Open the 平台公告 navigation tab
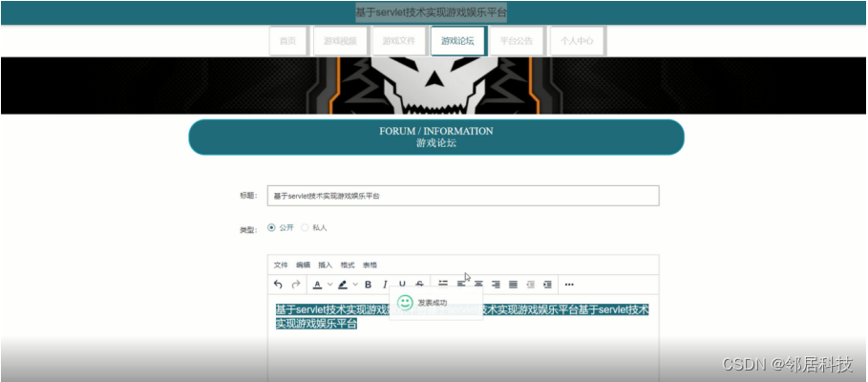The width and height of the screenshot is (868, 382). click(x=517, y=41)
